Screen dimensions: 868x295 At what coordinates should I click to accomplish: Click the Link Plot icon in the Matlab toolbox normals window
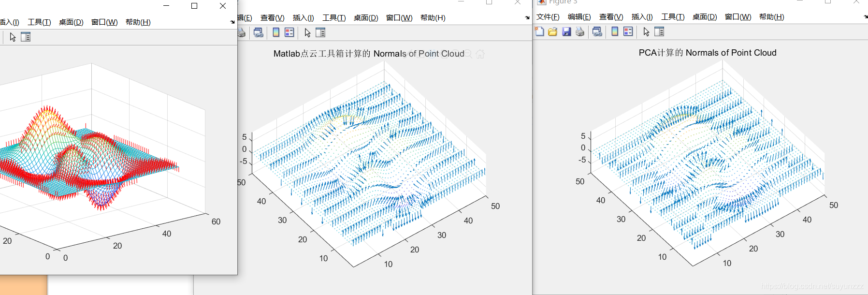point(259,33)
